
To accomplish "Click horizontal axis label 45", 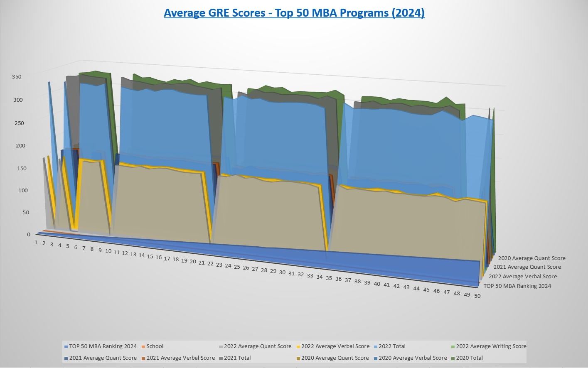I will coord(426,290).
